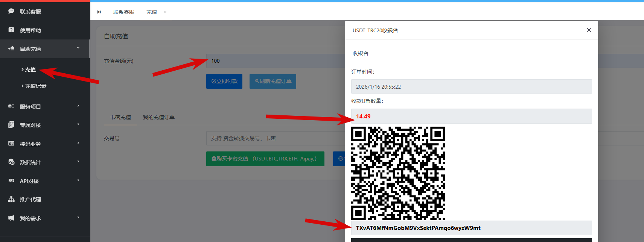This screenshot has height=242, width=644.
Task: Click the 接码业务 sidebar icon
Action: 11,144
